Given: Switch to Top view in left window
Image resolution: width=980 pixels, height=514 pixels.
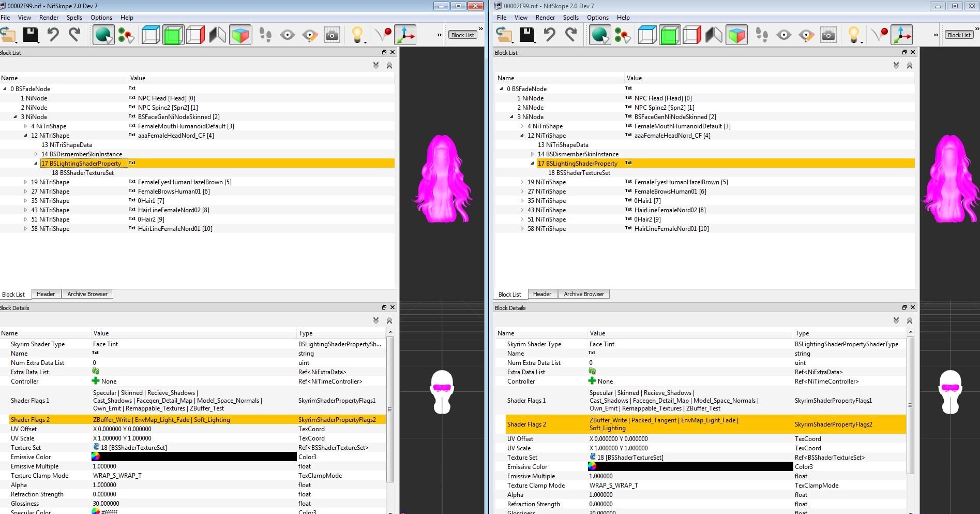Looking at the screenshot, I should tap(151, 35).
